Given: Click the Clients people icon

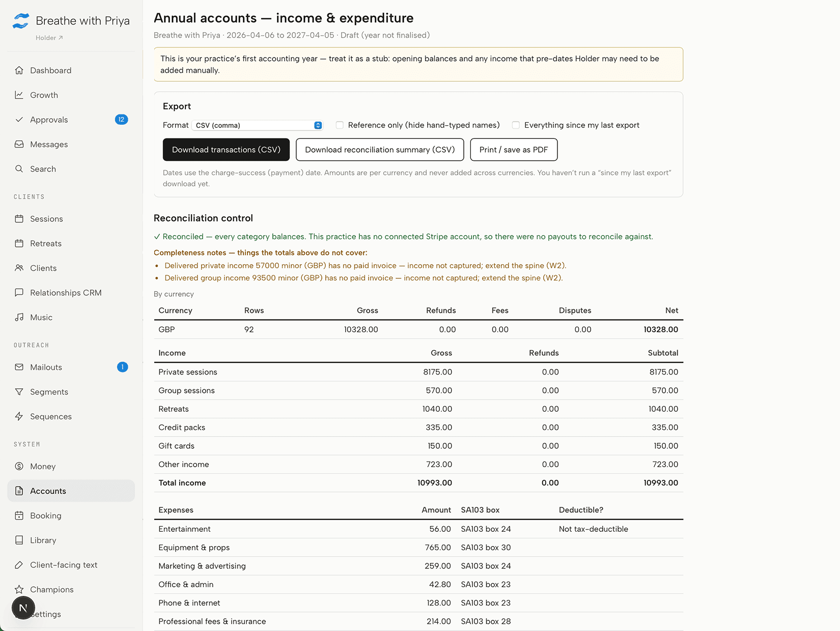Looking at the screenshot, I should point(19,268).
